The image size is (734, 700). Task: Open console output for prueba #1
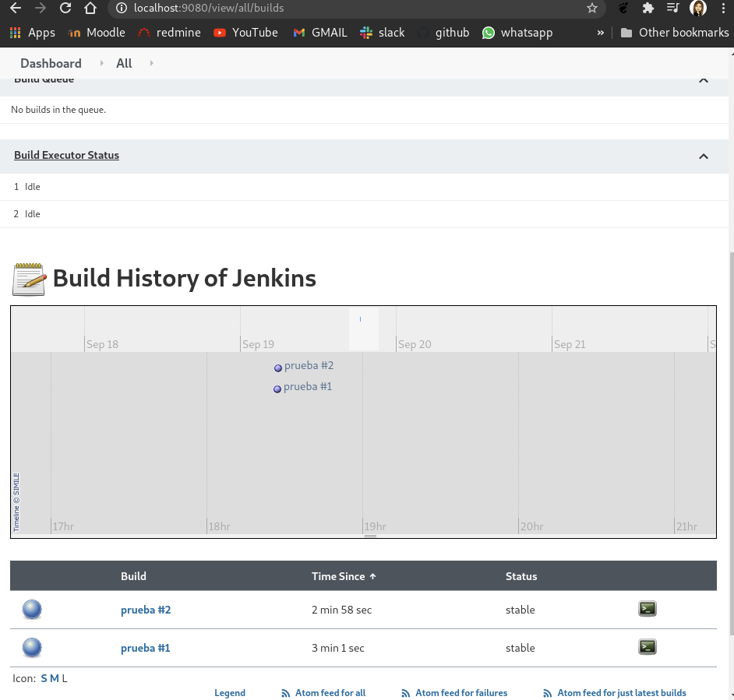coord(647,646)
